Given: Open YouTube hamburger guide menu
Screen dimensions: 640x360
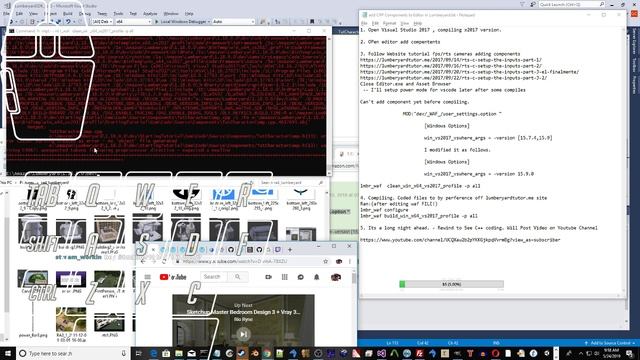Looking at the screenshot, I should tap(147, 277).
